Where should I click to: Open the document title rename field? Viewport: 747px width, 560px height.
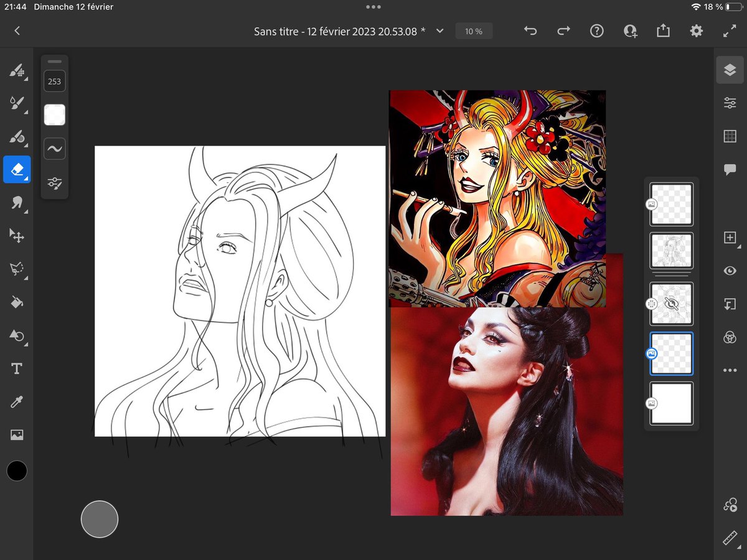340,31
